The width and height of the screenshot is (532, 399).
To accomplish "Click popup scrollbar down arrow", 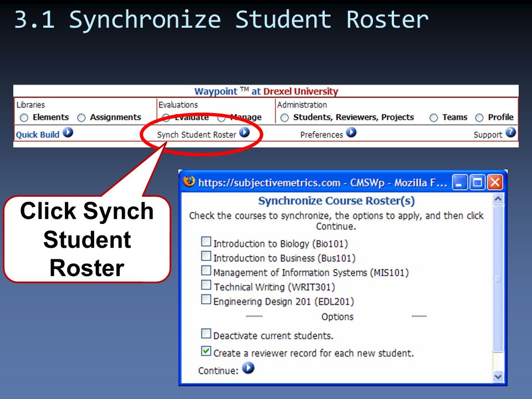I will click(x=498, y=376).
